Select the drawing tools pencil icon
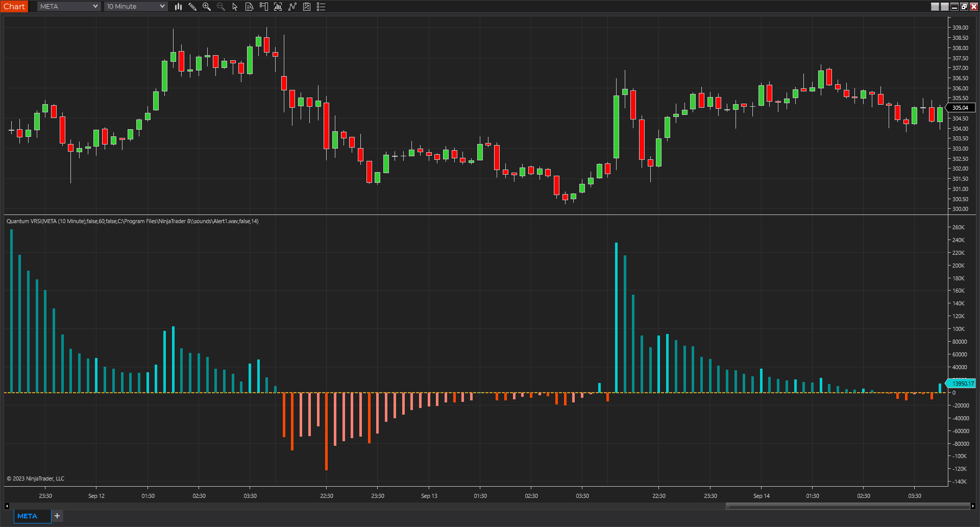980x527 pixels. [x=192, y=7]
